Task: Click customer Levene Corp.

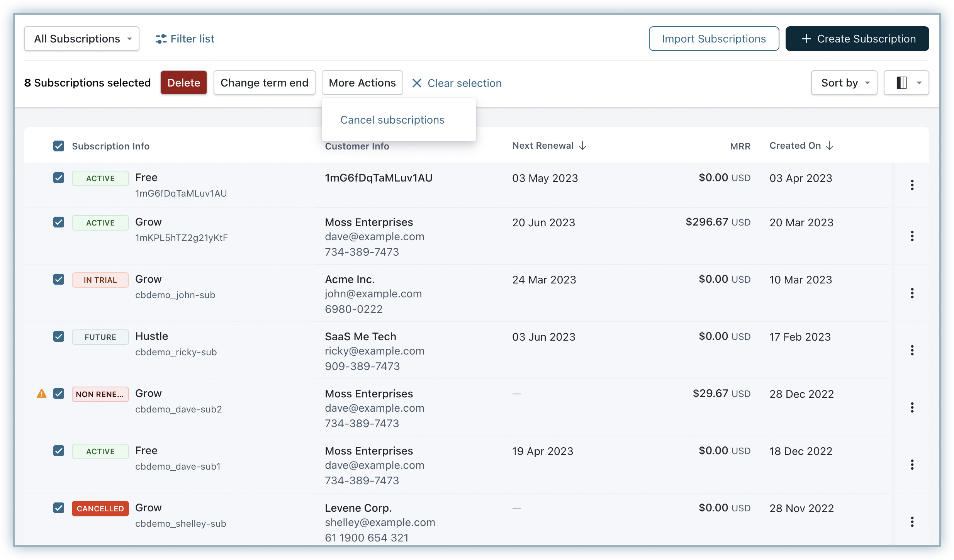Action: point(358,508)
